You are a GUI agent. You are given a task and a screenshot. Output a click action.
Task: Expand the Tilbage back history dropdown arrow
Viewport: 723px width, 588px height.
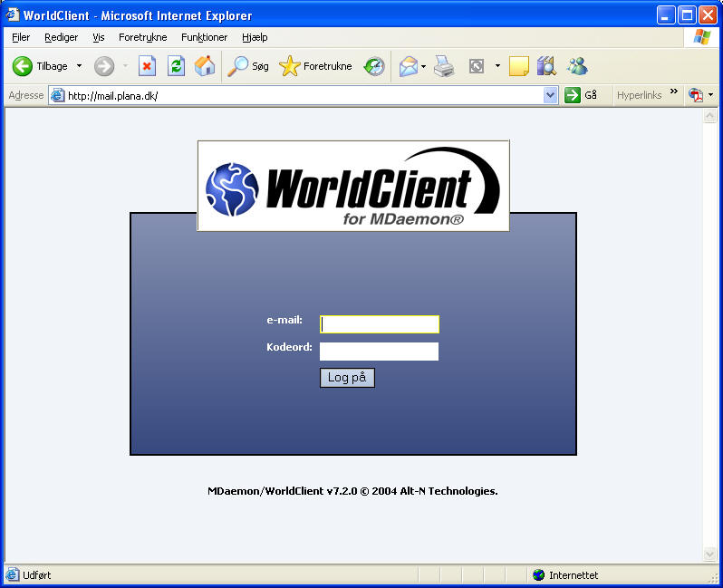[79, 66]
